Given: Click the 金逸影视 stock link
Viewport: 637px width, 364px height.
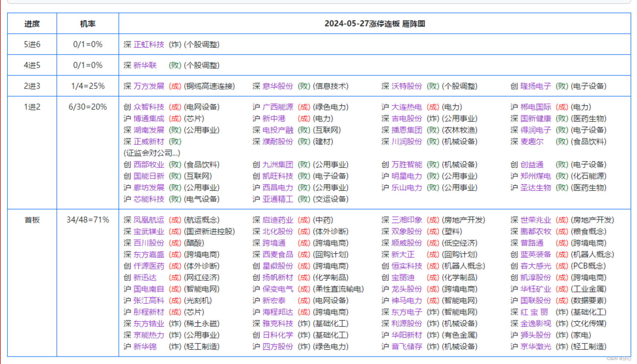Looking at the screenshot, I should coord(536,324).
